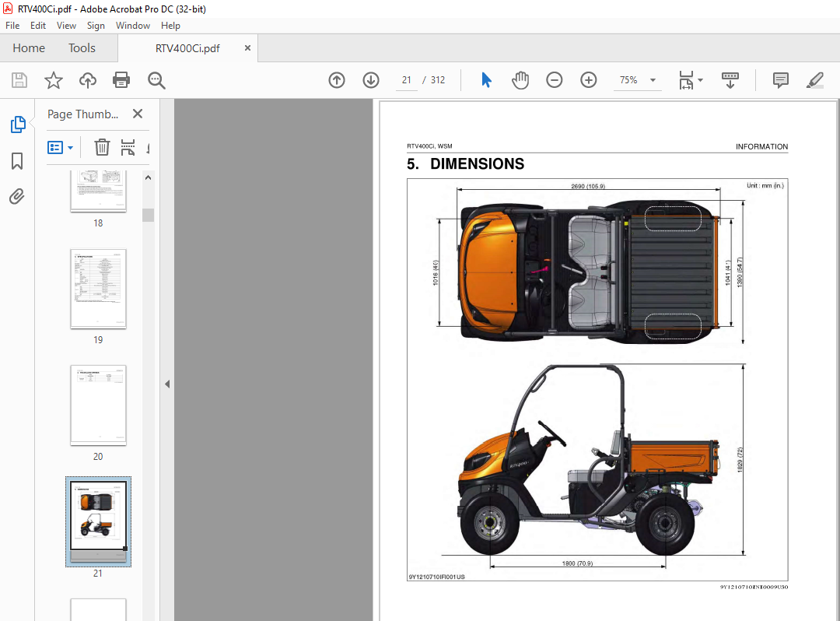Collapse the navigation pane arrow
The image size is (840, 621).
[x=167, y=384]
